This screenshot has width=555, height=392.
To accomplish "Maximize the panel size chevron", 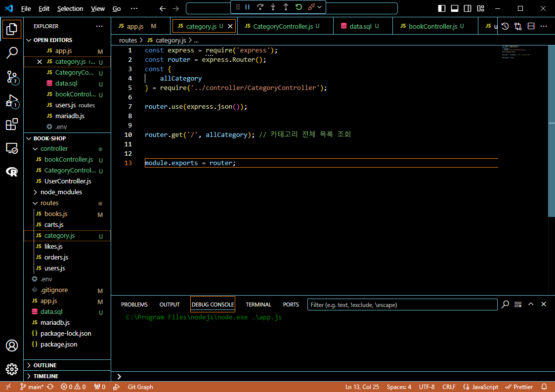I will pyautogui.click(x=531, y=304).
